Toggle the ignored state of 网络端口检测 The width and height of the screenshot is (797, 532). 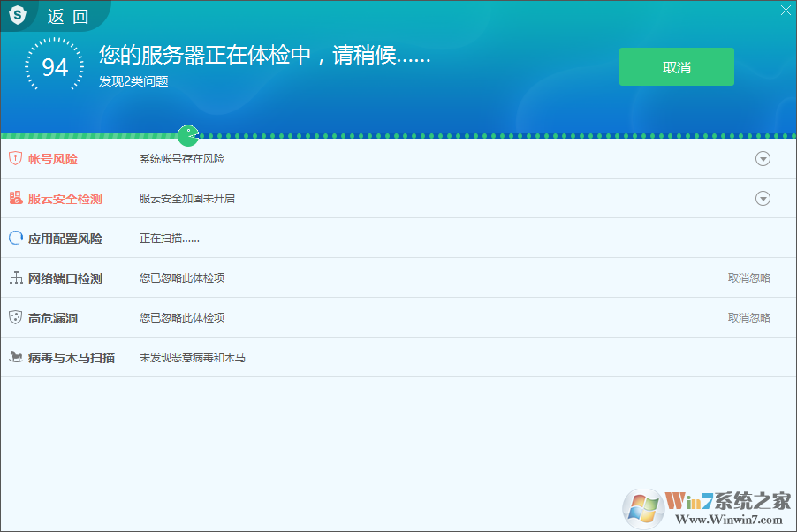(x=748, y=277)
